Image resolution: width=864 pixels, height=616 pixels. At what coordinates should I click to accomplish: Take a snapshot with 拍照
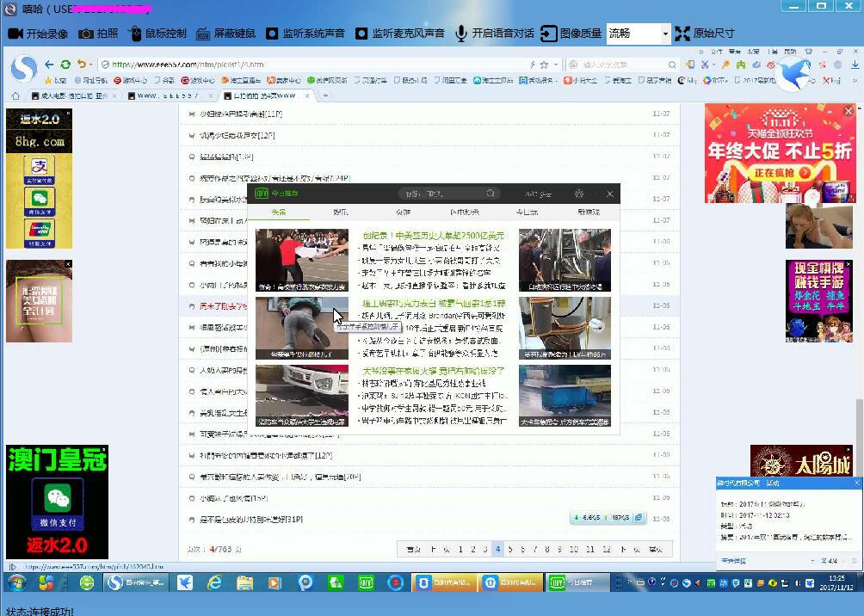tap(99, 34)
